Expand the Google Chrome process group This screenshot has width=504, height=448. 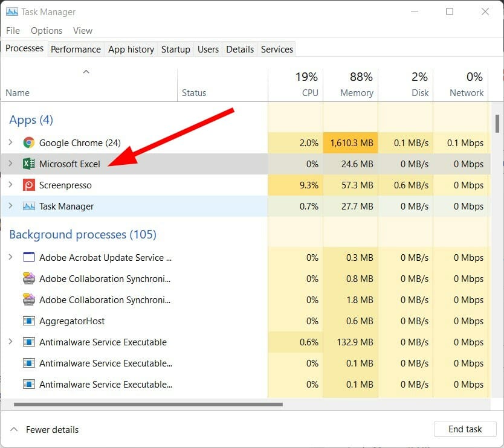pos(11,142)
